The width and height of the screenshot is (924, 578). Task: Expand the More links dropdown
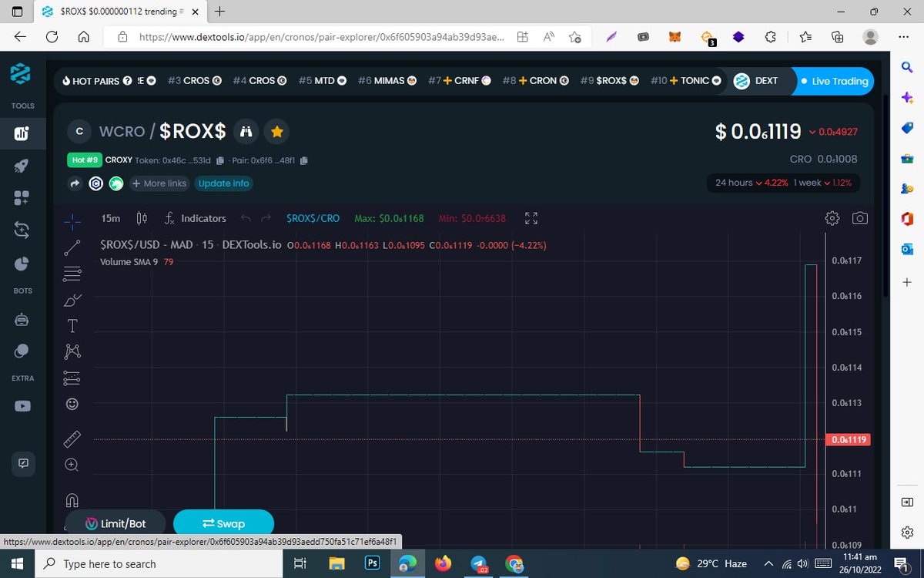[159, 183]
